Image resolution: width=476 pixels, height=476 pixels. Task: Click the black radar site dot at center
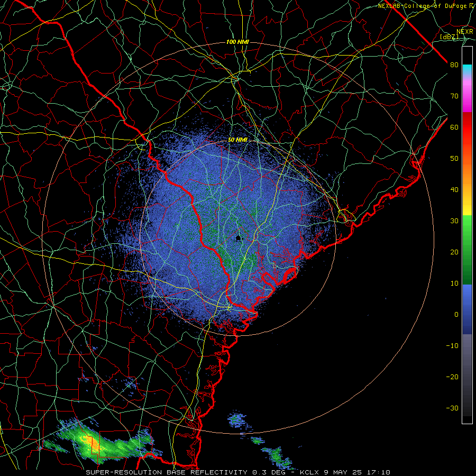pyautogui.click(x=239, y=238)
